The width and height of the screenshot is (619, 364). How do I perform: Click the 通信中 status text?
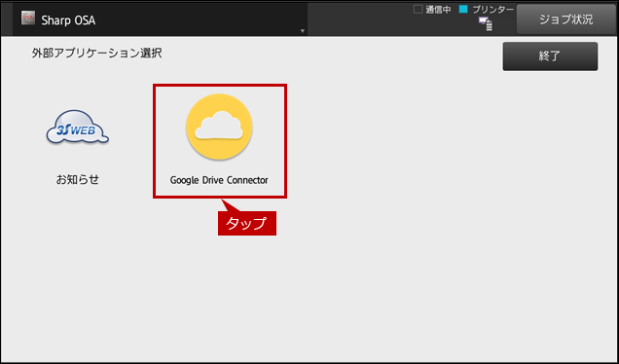[438, 10]
